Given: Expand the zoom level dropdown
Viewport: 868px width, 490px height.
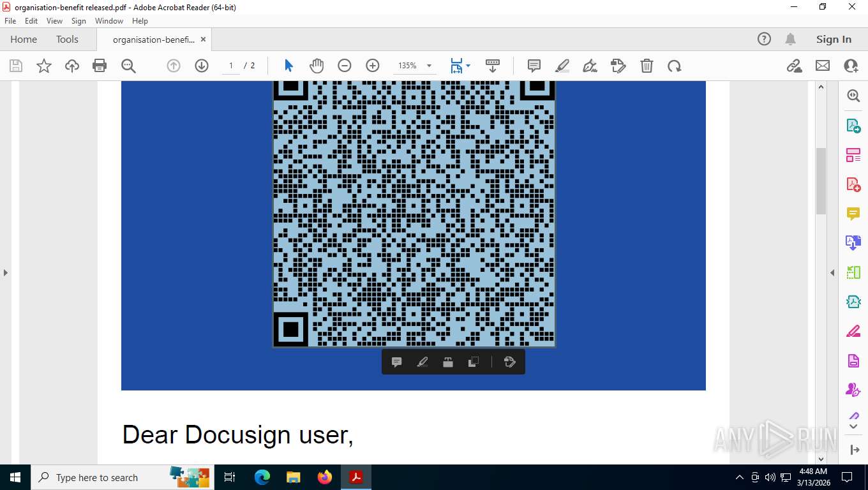Looking at the screenshot, I should (429, 66).
